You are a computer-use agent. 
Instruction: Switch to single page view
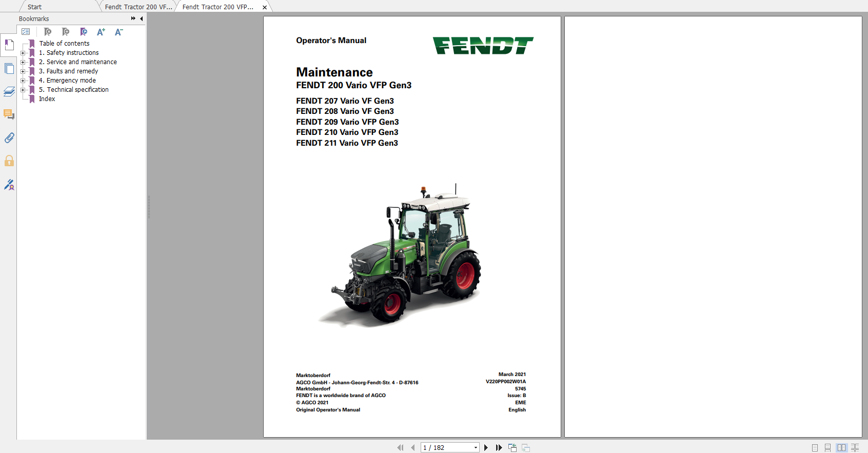point(815,447)
